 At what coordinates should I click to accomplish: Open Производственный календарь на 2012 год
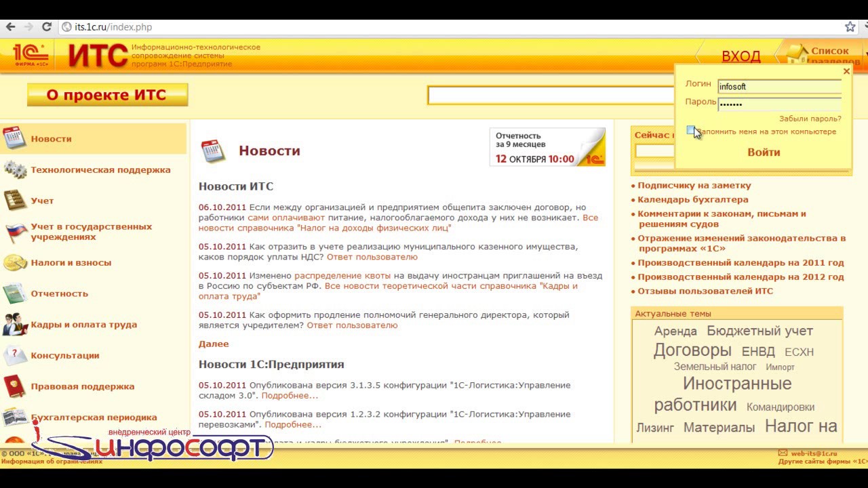pos(741,277)
